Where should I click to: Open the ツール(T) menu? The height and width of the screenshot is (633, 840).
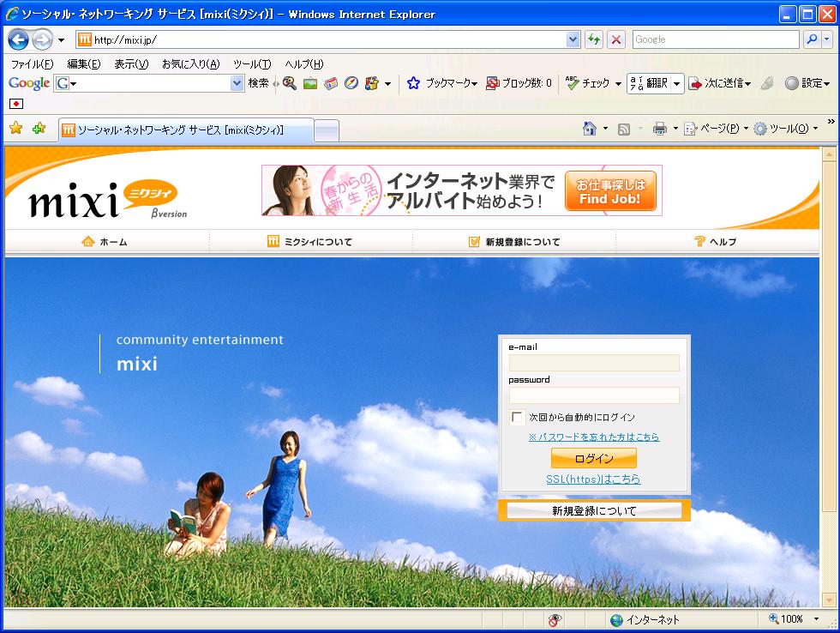pyautogui.click(x=252, y=64)
